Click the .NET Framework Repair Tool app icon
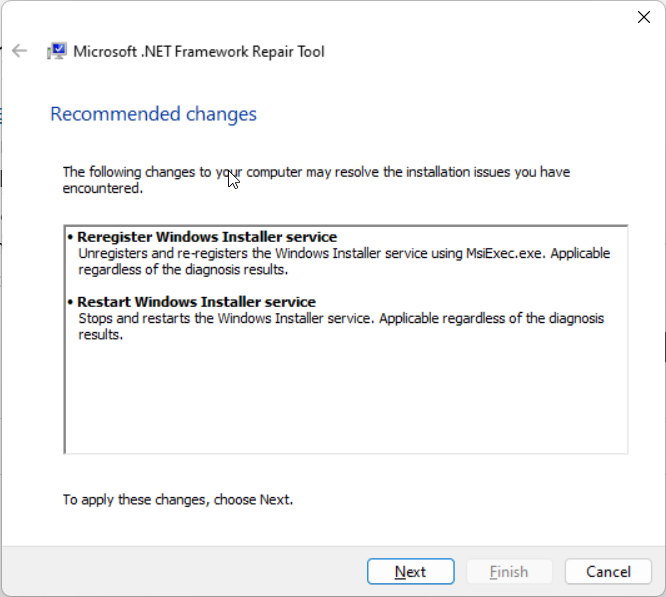The width and height of the screenshot is (666, 597). [57, 51]
